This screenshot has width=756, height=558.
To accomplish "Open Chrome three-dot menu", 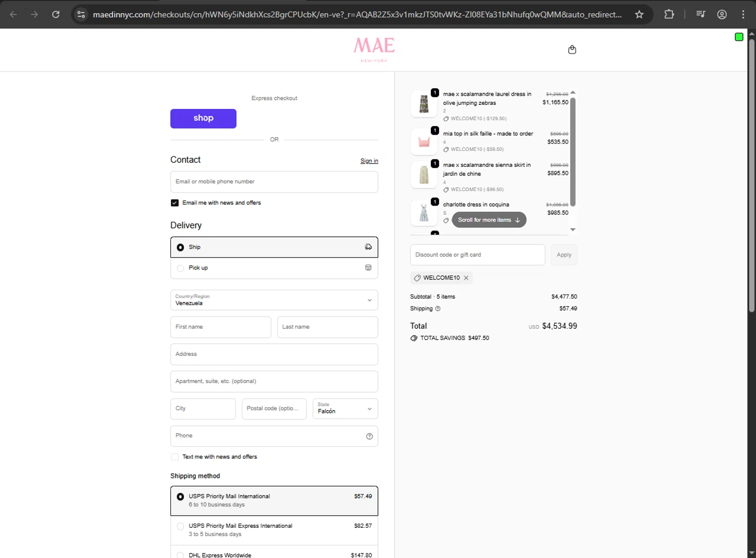I will point(743,14).
